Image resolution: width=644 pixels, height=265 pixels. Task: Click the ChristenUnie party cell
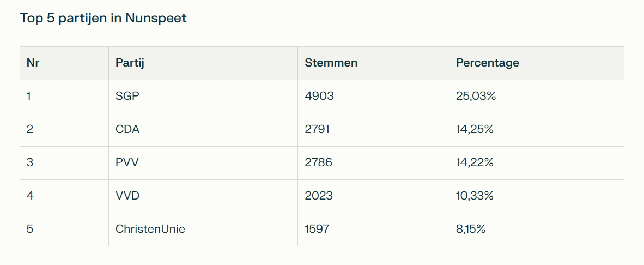coord(150,229)
